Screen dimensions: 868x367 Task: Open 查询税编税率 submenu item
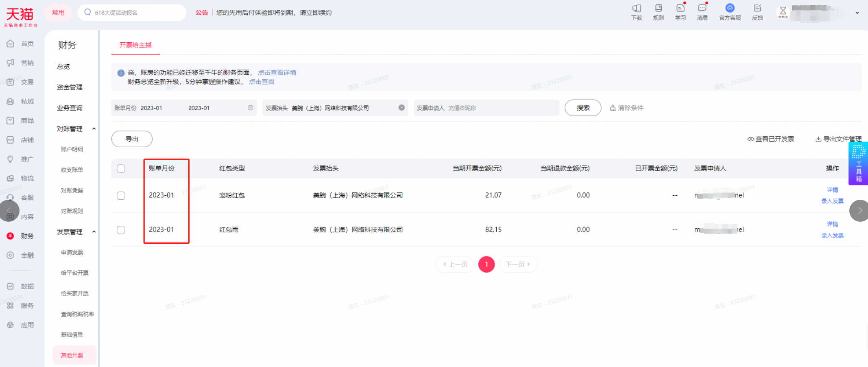77,314
